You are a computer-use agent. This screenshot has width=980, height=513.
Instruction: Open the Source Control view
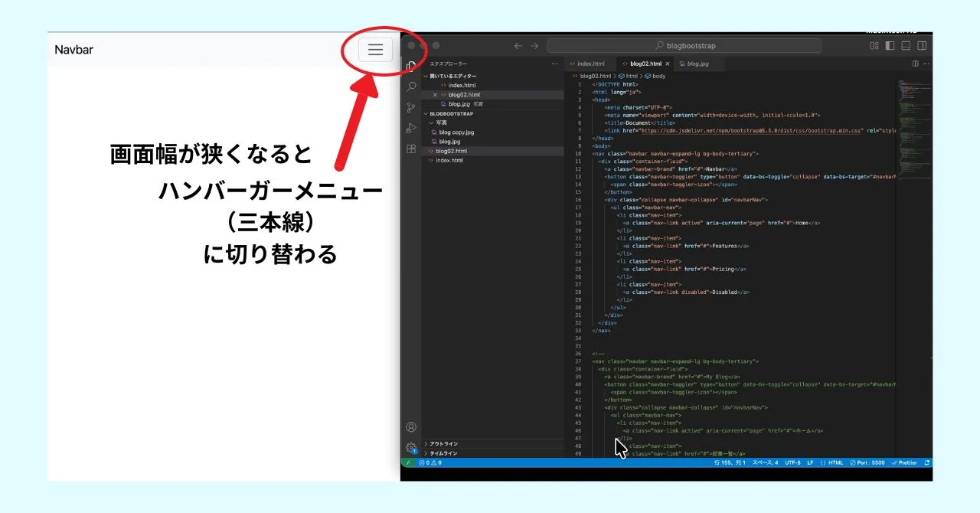click(x=411, y=107)
